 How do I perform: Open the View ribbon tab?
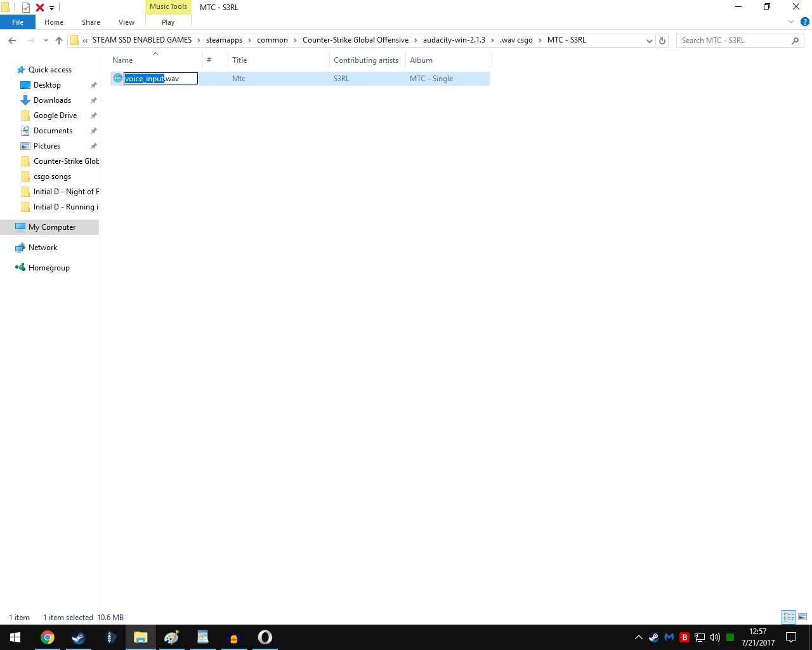pyautogui.click(x=126, y=22)
